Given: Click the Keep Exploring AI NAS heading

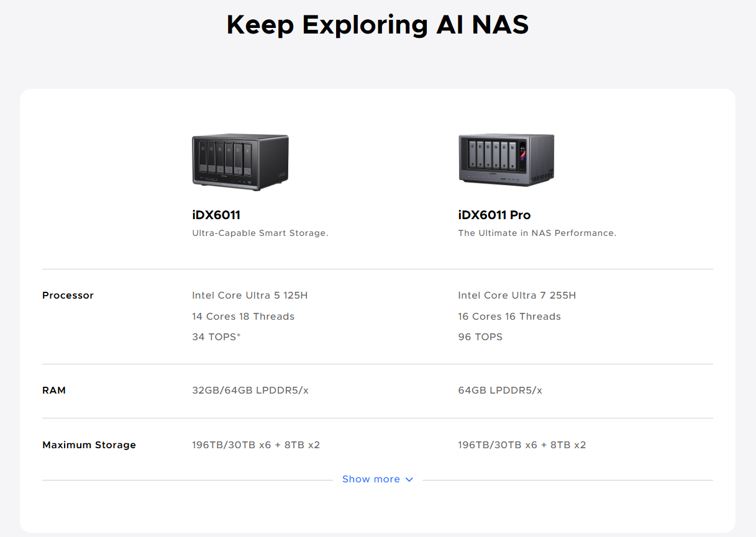Looking at the screenshot, I should (x=378, y=25).
